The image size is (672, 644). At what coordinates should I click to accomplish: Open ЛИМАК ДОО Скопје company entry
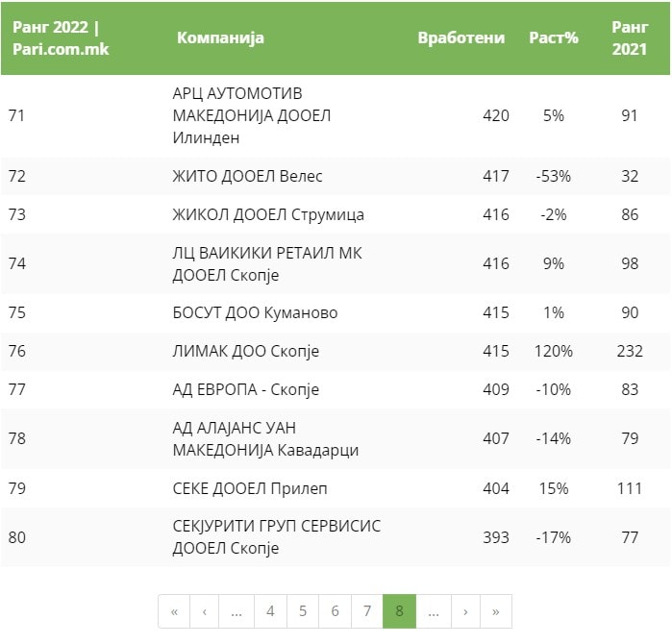coord(245,351)
